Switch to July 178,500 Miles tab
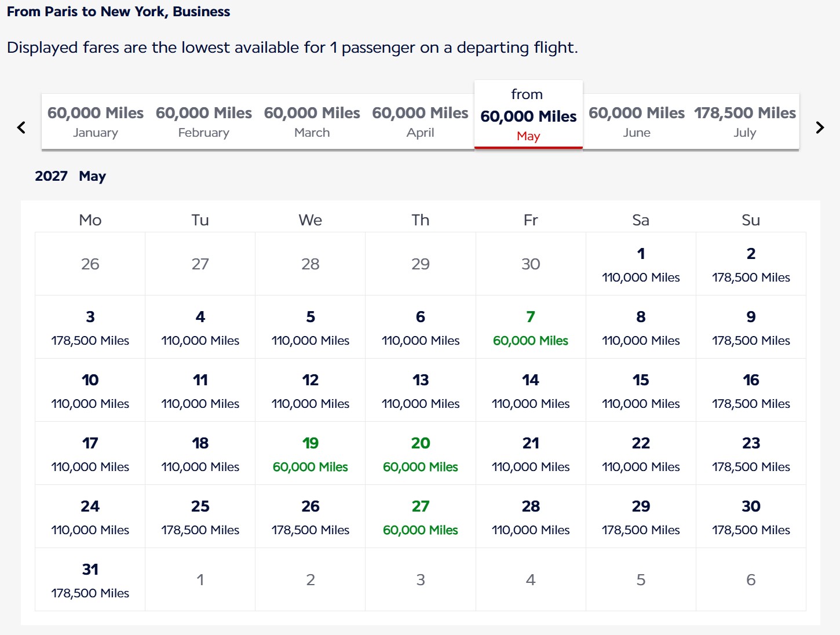This screenshot has width=840, height=635. click(x=745, y=122)
